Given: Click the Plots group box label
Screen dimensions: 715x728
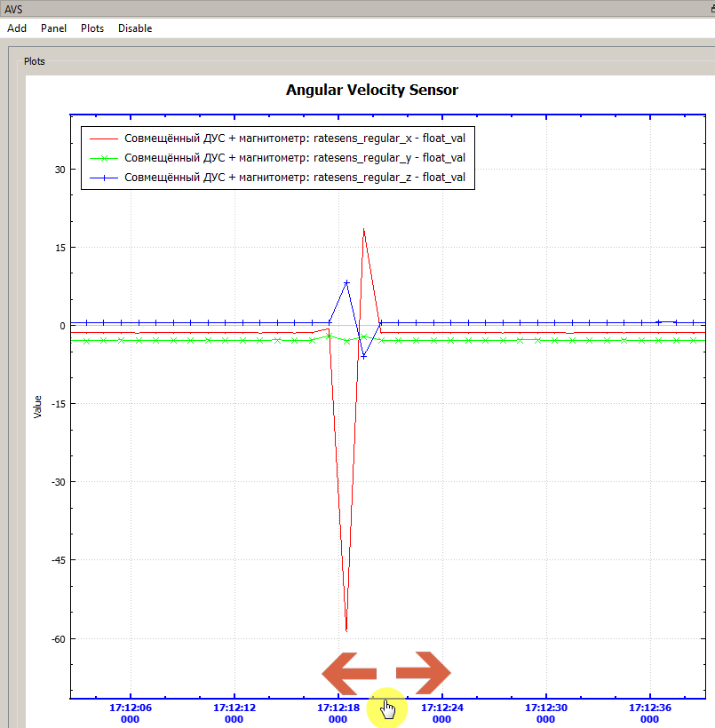Looking at the screenshot, I should (x=35, y=61).
